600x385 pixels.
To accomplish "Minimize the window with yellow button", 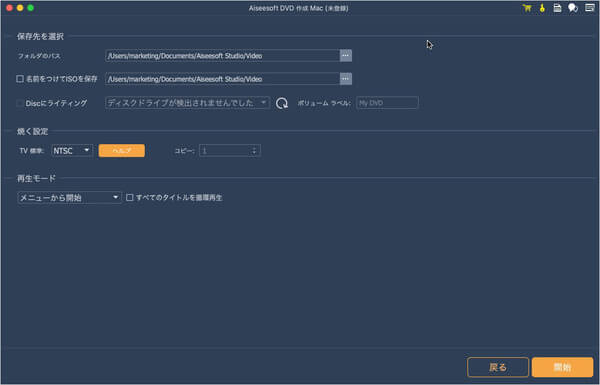I will (x=20, y=8).
